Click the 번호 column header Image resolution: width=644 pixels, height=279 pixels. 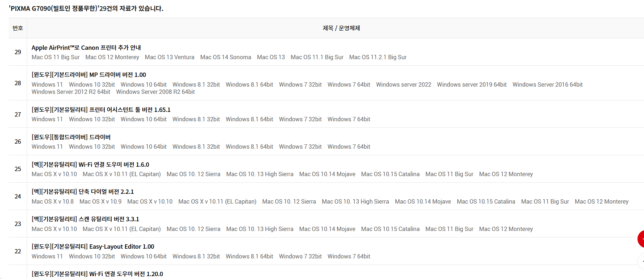coord(18,28)
